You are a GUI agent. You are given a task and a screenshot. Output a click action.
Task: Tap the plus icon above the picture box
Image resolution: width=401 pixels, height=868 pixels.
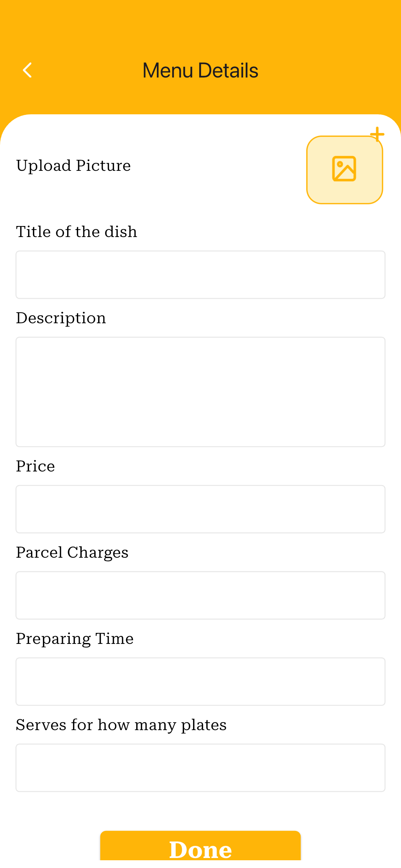coord(377,134)
